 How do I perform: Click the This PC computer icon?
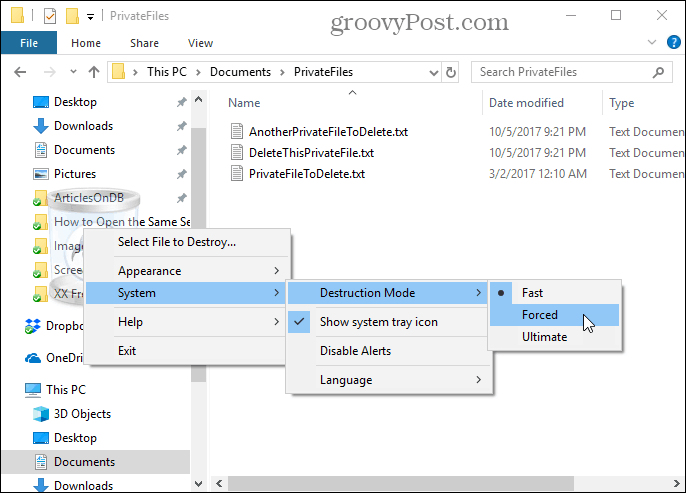pyautogui.click(x=33, y=390)
